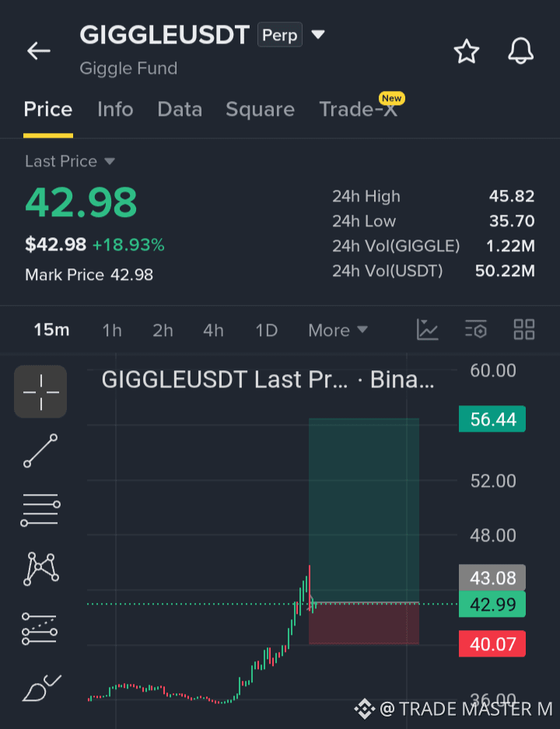The height and width of the screenshot is (729, 560).
Task: Switch to the Price tab
Action: coord(48,109)
